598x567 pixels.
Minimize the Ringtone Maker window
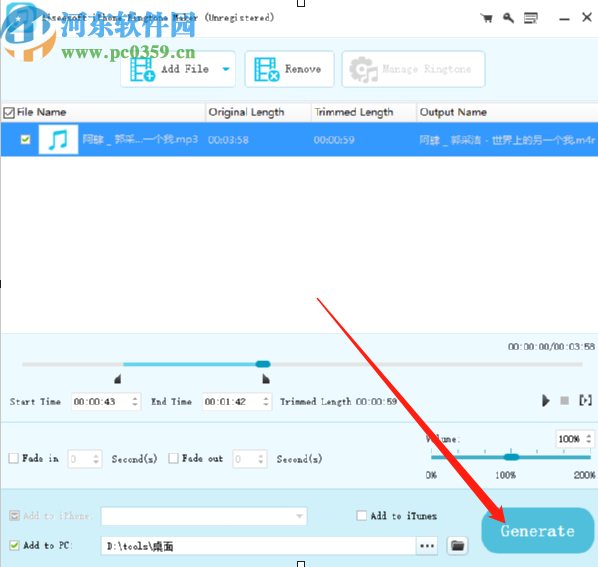[564, 19]
